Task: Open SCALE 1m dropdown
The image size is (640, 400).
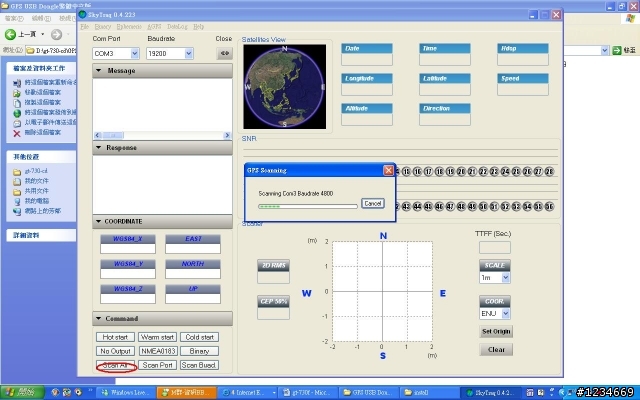Action: [x=505, y=278]
